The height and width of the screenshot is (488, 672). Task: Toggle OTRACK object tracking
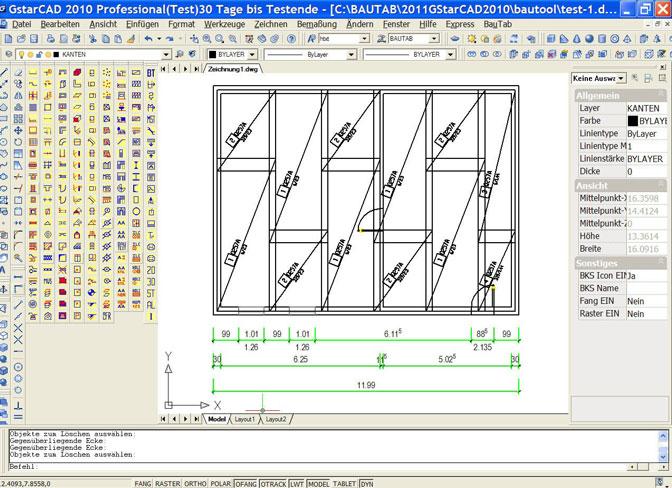click(273, 483)
